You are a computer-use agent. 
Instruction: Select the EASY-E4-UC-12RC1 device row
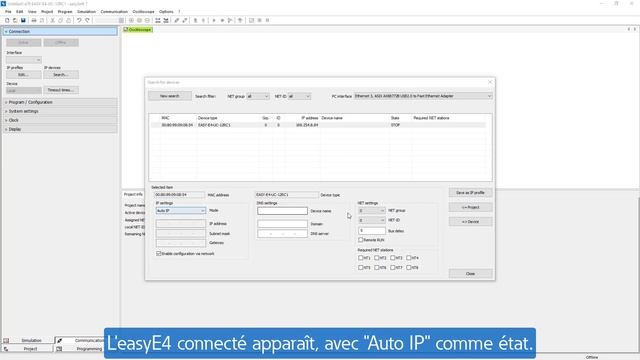tap(318, 125)
